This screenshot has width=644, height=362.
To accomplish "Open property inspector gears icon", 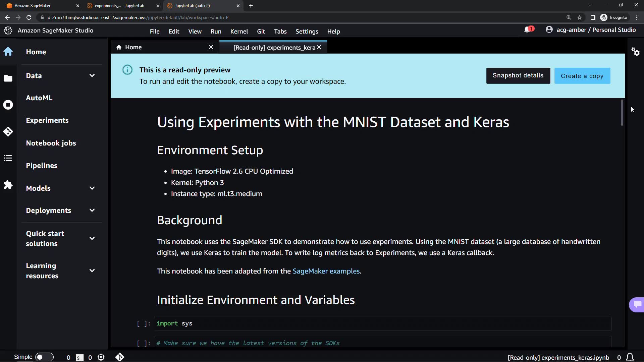I will pos(636,52).
